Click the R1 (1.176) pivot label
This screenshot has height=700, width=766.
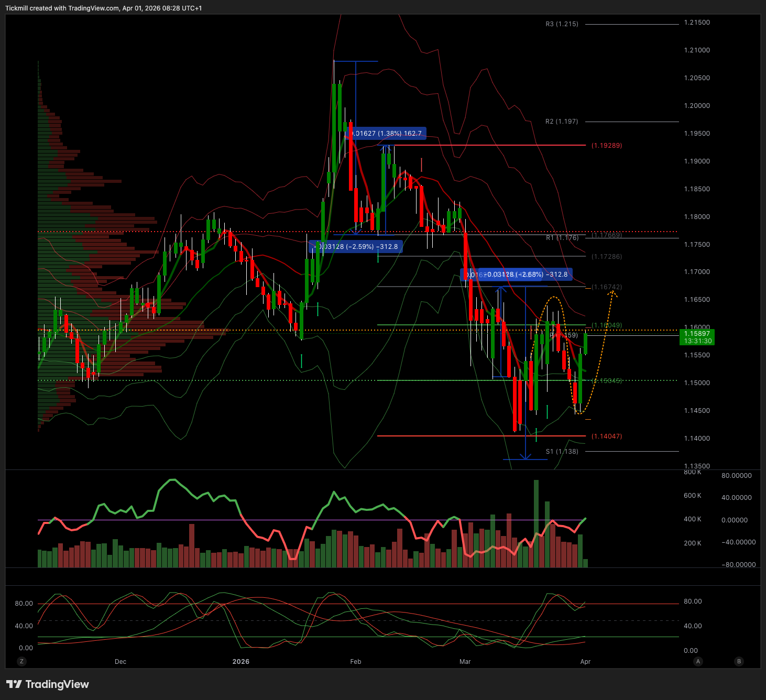point(562,238)
